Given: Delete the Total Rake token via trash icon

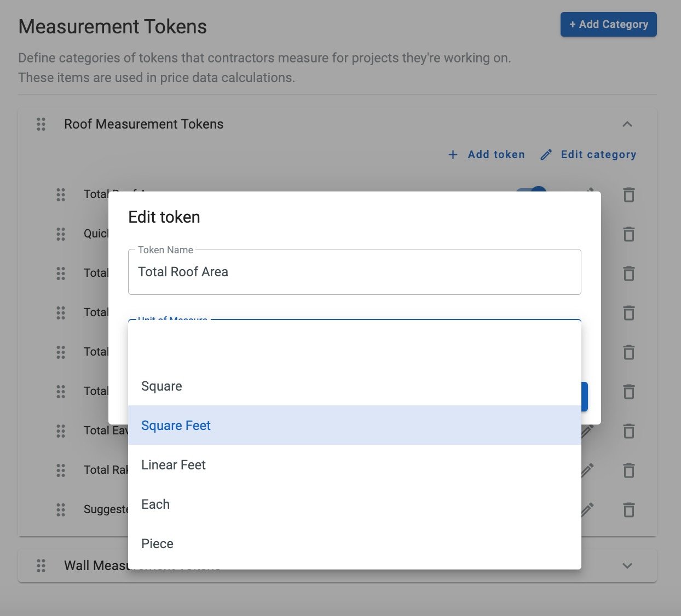Looking at the screenshot, I should click(628, 470).
